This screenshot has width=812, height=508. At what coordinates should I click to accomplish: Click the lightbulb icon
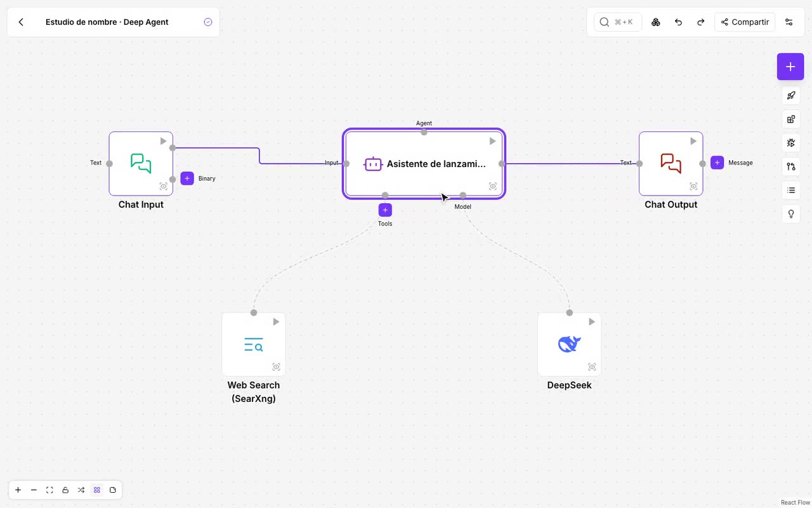(x=791, y=214)
